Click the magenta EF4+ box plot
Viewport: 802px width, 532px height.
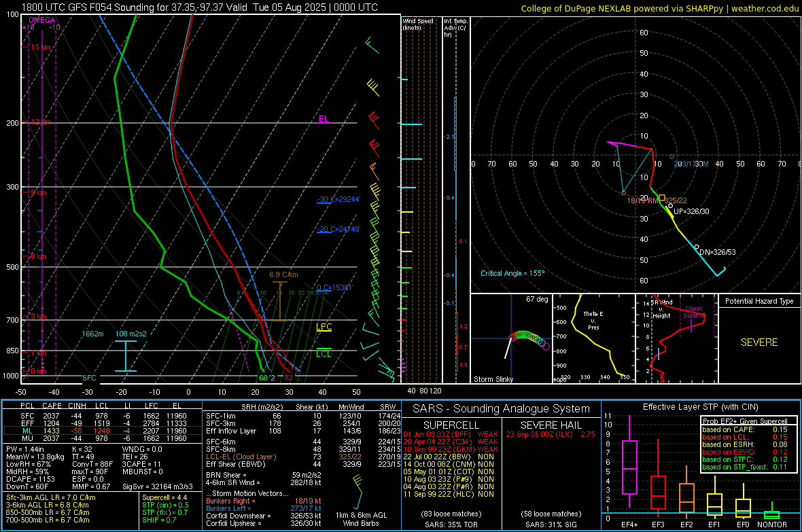[629, 462]
